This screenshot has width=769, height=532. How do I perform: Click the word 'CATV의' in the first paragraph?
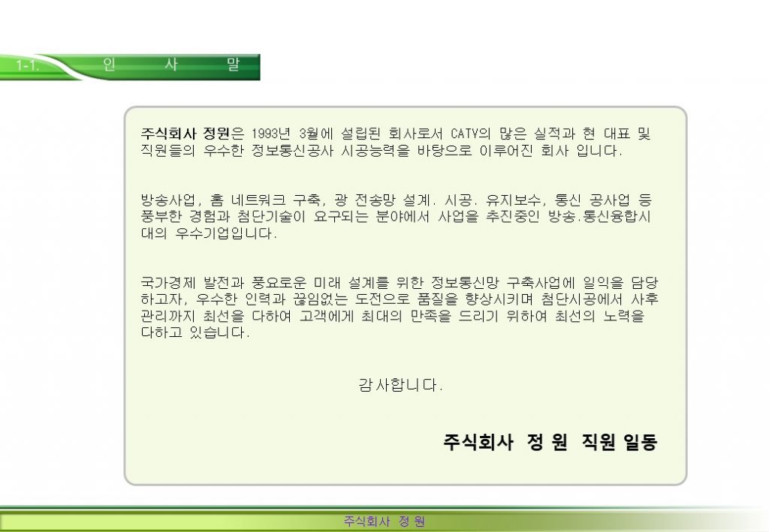[x=470, y=134]
